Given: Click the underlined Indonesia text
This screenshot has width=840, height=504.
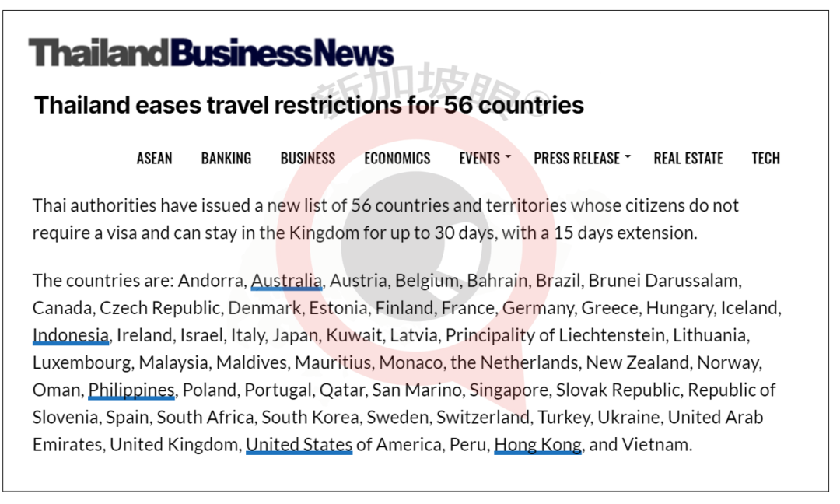Looking at the screenshot, I should pos(71,335).
